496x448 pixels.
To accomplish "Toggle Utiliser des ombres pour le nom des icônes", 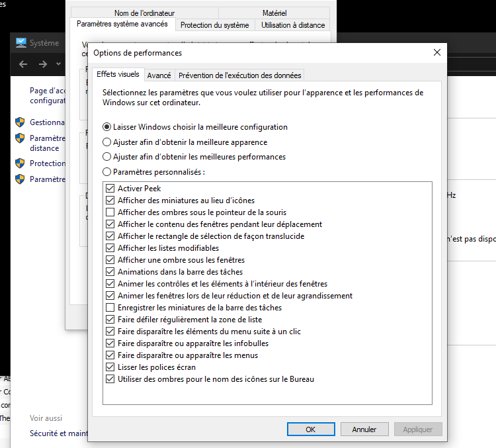I will (110, 379).
